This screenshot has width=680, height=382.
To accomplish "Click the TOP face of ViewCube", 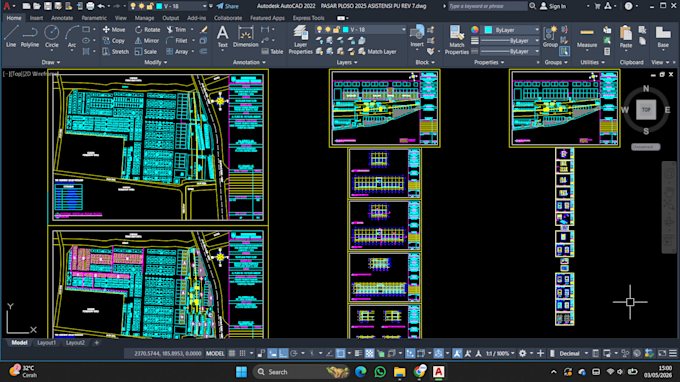I will (x=646, y=110).
